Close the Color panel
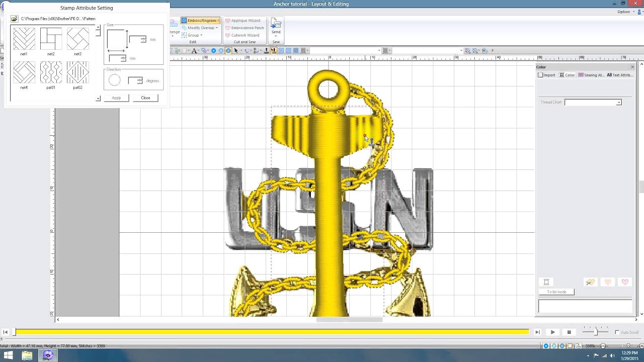Viewport: 644px width, 362px height. pos(632,67)
